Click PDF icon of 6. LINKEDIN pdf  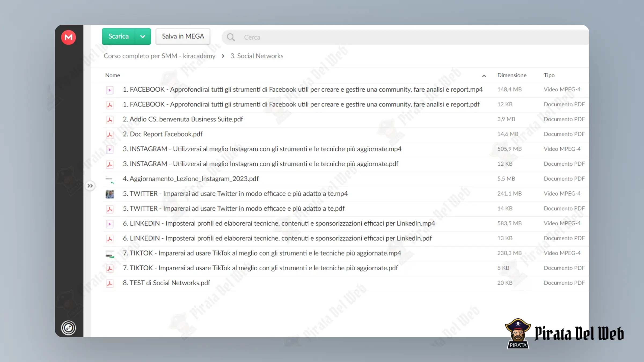click(x=109, y=239)
